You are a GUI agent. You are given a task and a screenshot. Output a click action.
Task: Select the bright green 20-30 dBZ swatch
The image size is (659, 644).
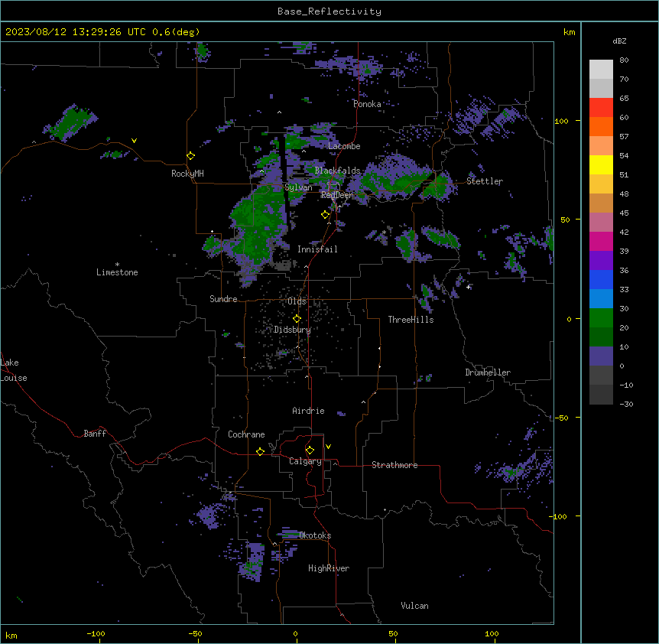pyautogui.click(x=601, y=318)
